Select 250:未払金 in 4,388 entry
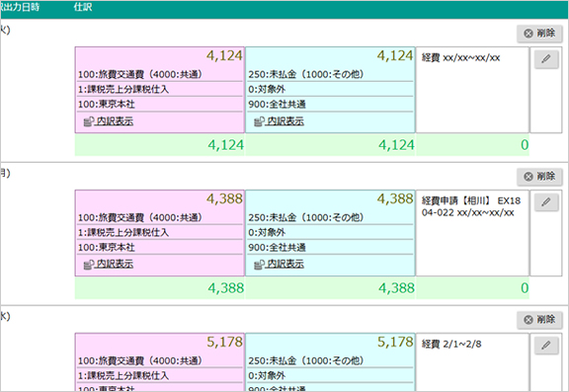Viewport: 569px width, 392px height. (x=306, y=217)
